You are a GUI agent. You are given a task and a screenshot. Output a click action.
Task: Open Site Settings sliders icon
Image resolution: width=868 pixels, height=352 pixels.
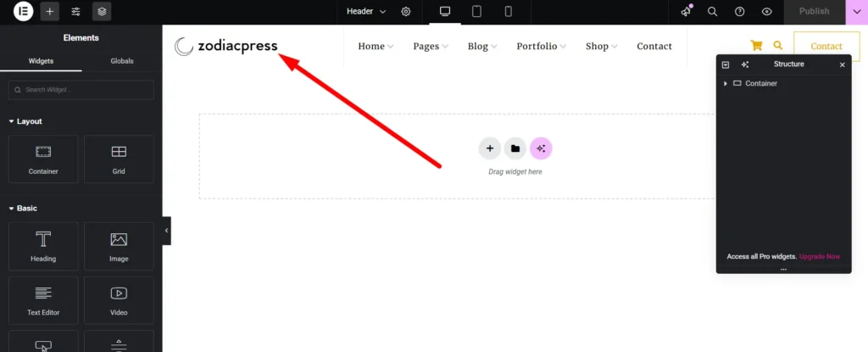75,12
